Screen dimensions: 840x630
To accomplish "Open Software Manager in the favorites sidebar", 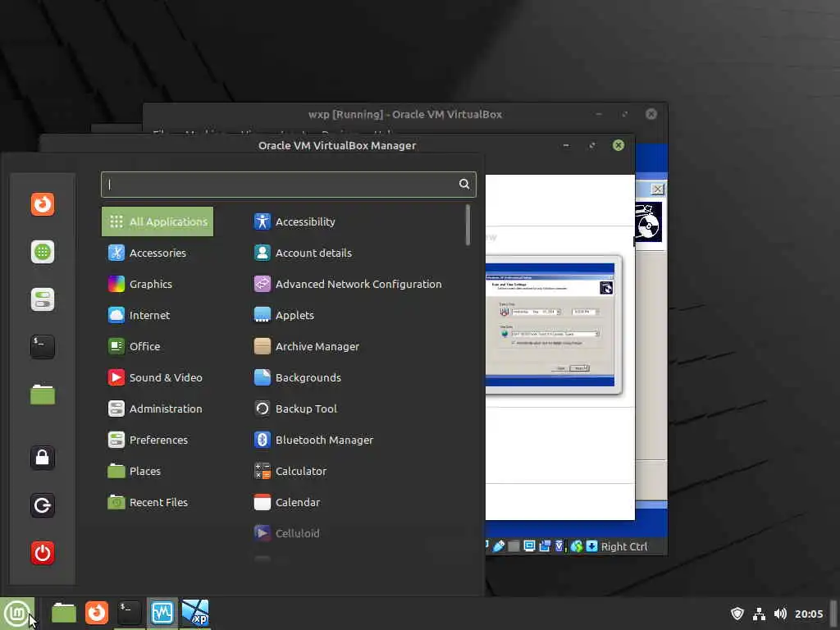I will click(43, 252).
